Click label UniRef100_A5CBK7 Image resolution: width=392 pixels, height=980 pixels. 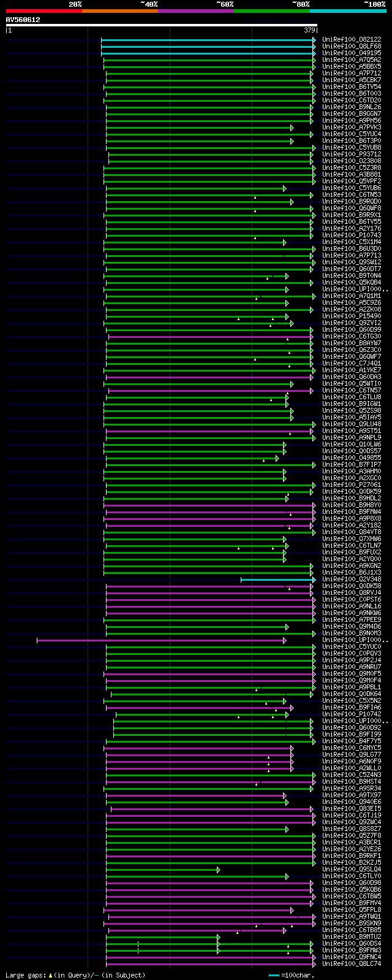click(352, 80)
